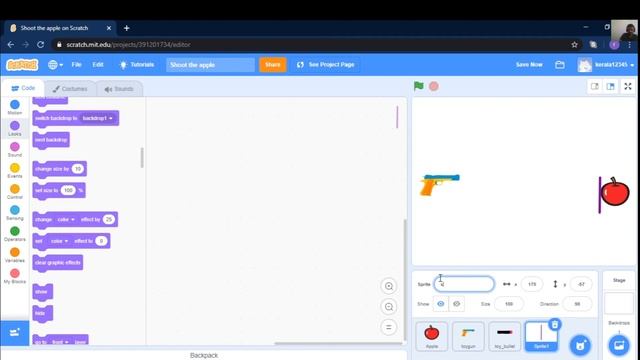Viewport: 640px width, 360px height.
Task: Switch to large stage layout
Action: click(611, 87)
